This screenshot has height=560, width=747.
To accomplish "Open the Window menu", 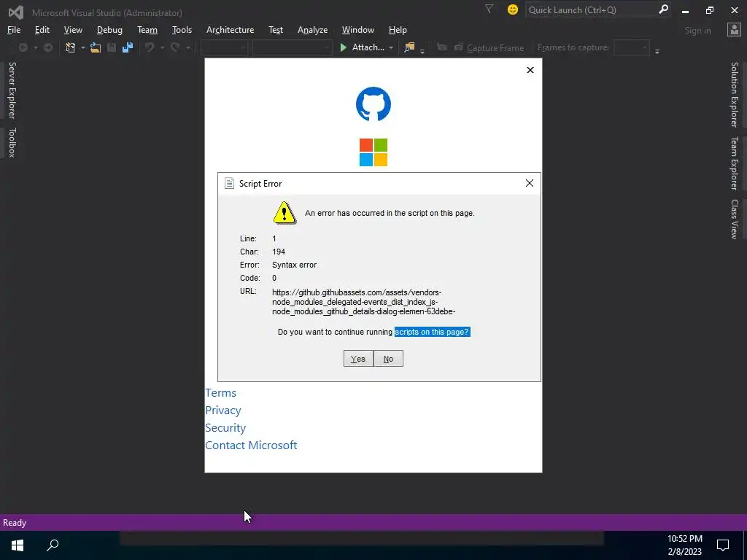I will tap(357, 29).
